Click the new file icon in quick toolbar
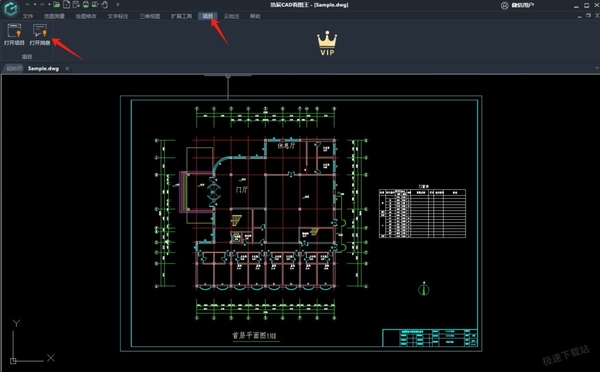The image size is (600, 372). (x=67, y=5)
